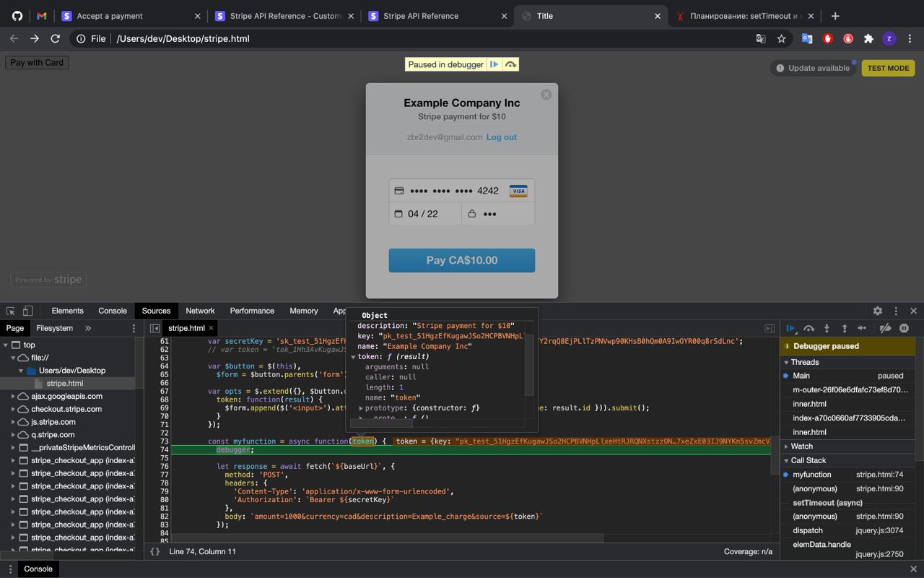
Task: Resume from the Paused in debugger overlay
Action: 494,64
